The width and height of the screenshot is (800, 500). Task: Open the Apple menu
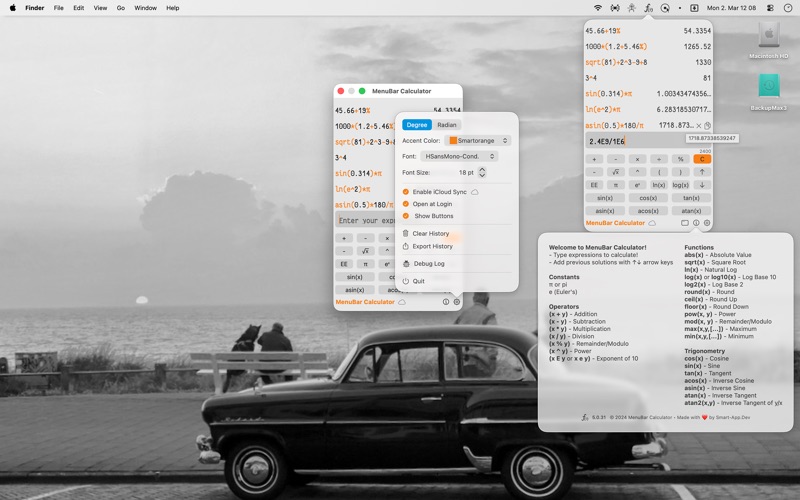[x=13, y=8]
